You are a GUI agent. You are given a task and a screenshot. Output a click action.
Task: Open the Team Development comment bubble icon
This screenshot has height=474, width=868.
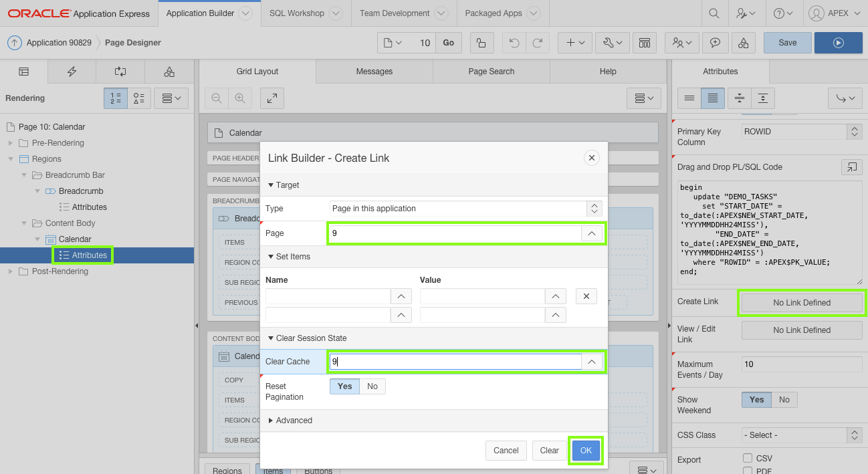coord(716,42)
